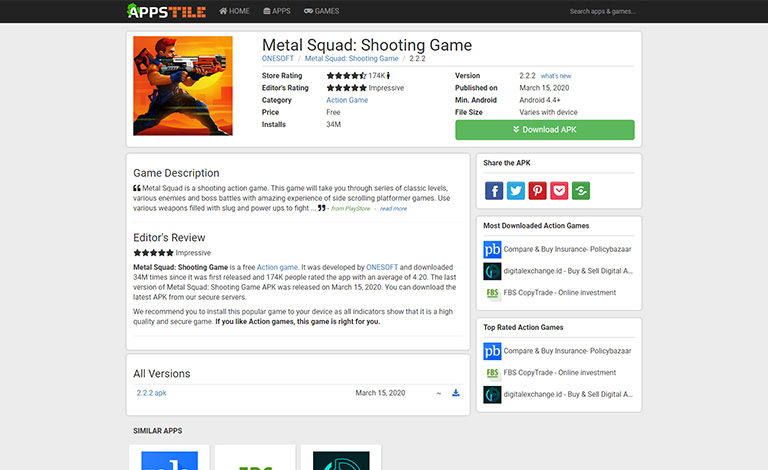Expand description with read more
This screenshot has height=470, width=768.
[x=393, y=209]
